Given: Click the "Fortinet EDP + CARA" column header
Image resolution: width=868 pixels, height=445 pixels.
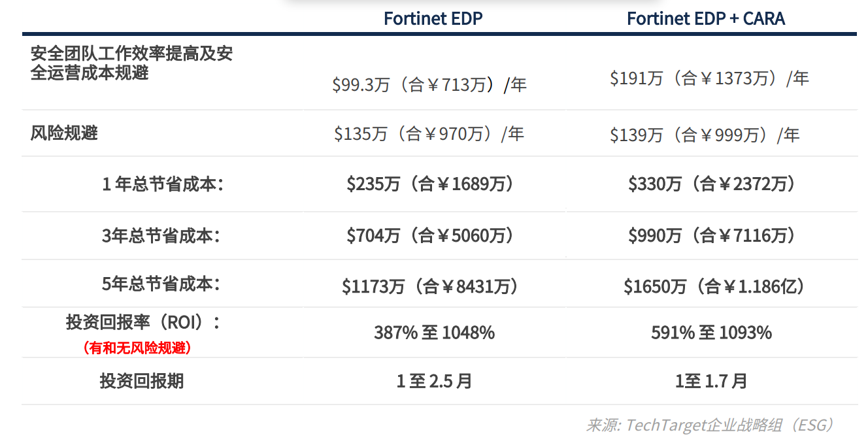Looking at the screenshot, I should click(x=706, y=18).
